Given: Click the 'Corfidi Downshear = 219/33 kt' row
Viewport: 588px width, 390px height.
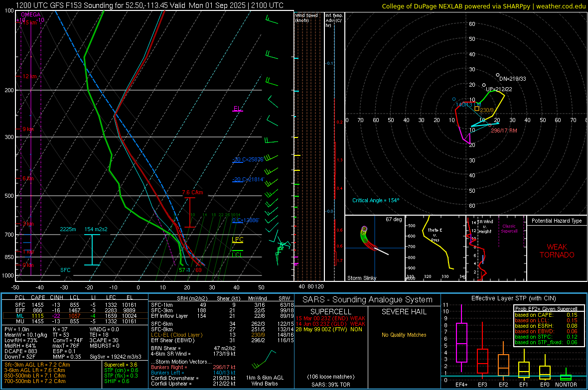Looking at the screenshot, I should (x=193, y=378).
